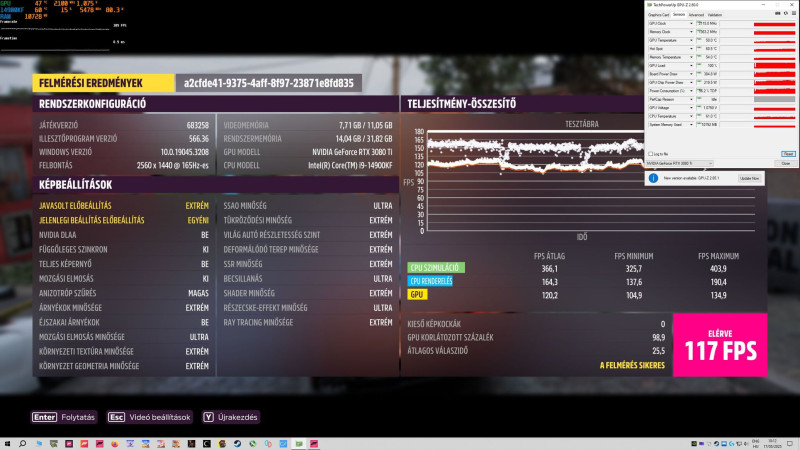Expand the Board Power Draw dropdown
Screen dimensions: 800x450
(x=691, y=74)
